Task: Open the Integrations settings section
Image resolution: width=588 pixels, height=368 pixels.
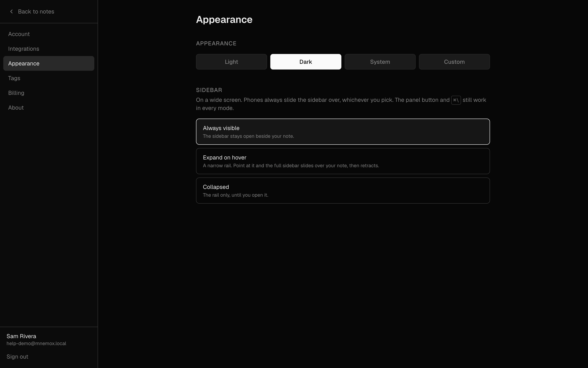Action: click(x=49, y=49)
